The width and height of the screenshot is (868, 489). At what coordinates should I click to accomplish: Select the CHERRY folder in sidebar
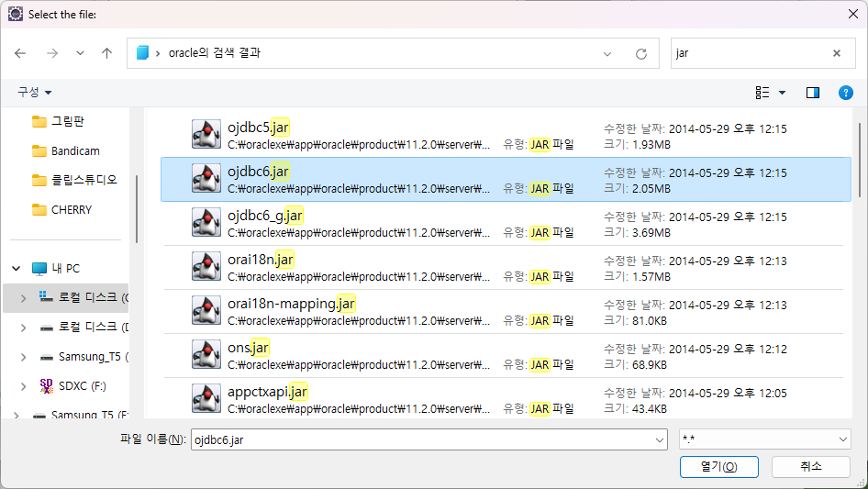tap(62, 210)
